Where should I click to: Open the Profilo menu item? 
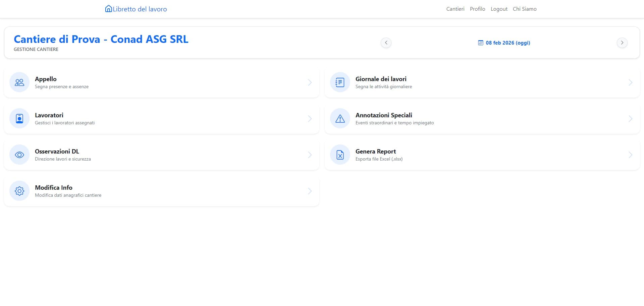pyautogui.click(x=477, y=9)
